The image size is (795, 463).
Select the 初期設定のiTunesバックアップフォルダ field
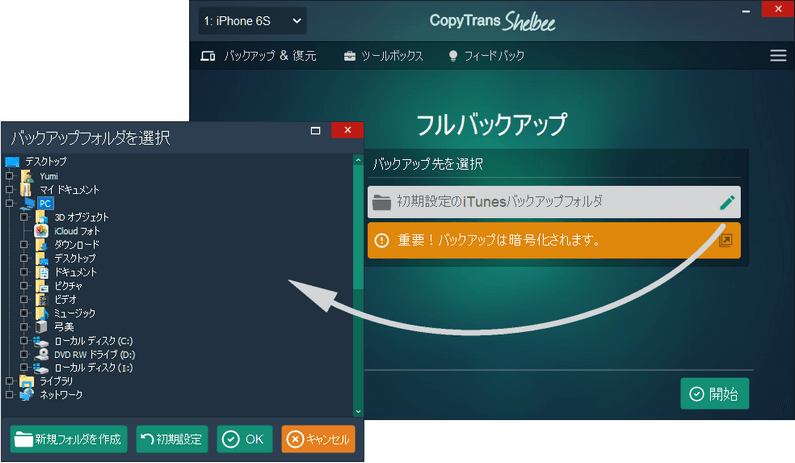click(x=554, y=202)
